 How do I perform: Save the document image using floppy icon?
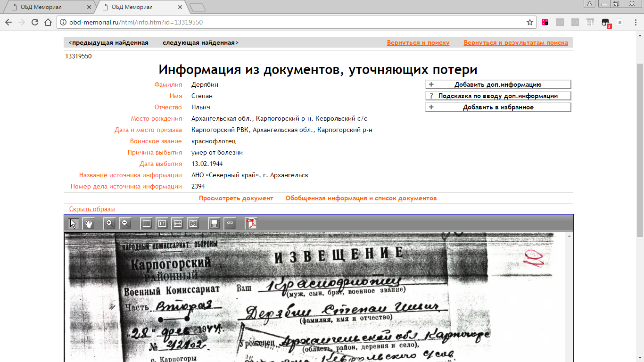tap(214, 223)
